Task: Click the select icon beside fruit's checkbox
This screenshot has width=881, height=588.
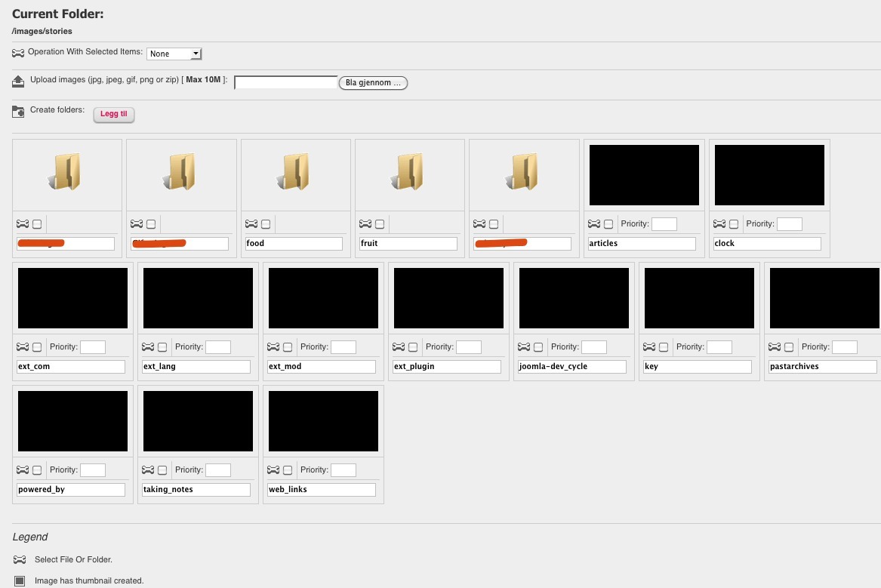Action: pyautogui.click(x=365, y=224)
